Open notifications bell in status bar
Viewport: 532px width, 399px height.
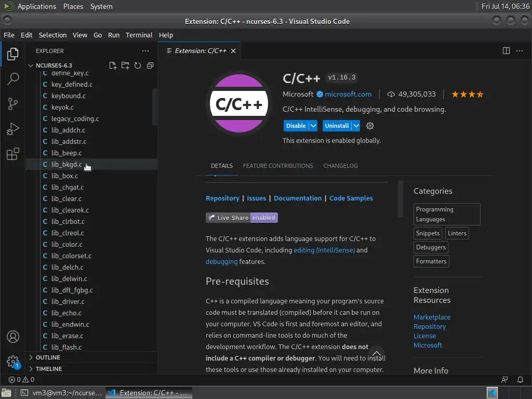[x=520, y=380]
